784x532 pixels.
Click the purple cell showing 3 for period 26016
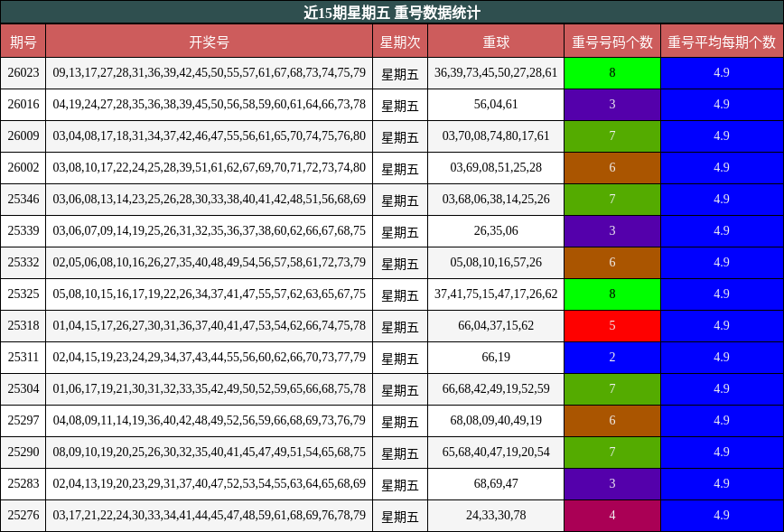(611, 105)
